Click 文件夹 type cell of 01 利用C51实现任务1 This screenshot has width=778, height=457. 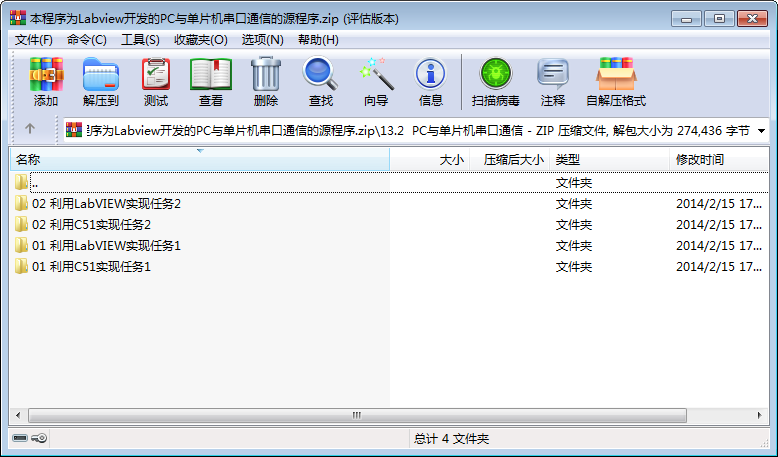(x=574, y=267)
